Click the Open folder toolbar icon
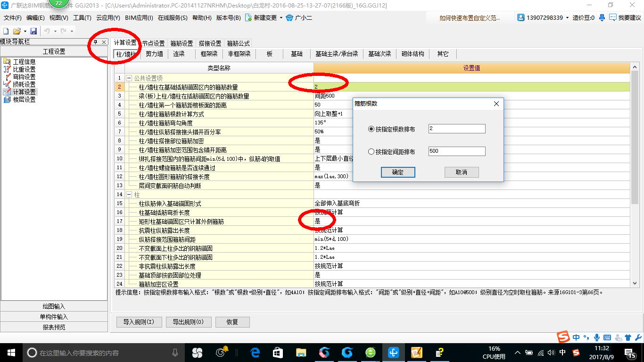The height and width of the screenshot is (362, 644). (17, 31)
